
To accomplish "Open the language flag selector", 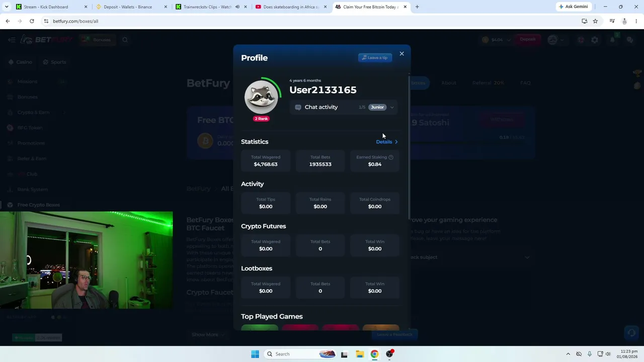I will pos(581,40).
